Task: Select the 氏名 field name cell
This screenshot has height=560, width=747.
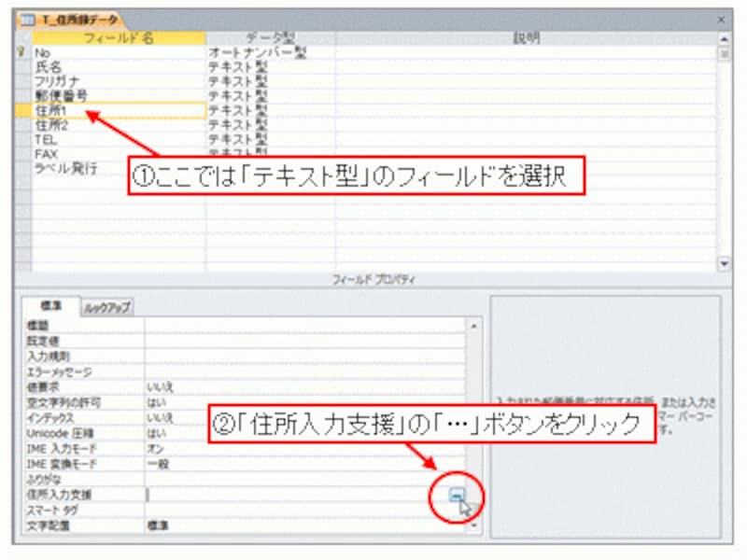Action: pos(119,66)
